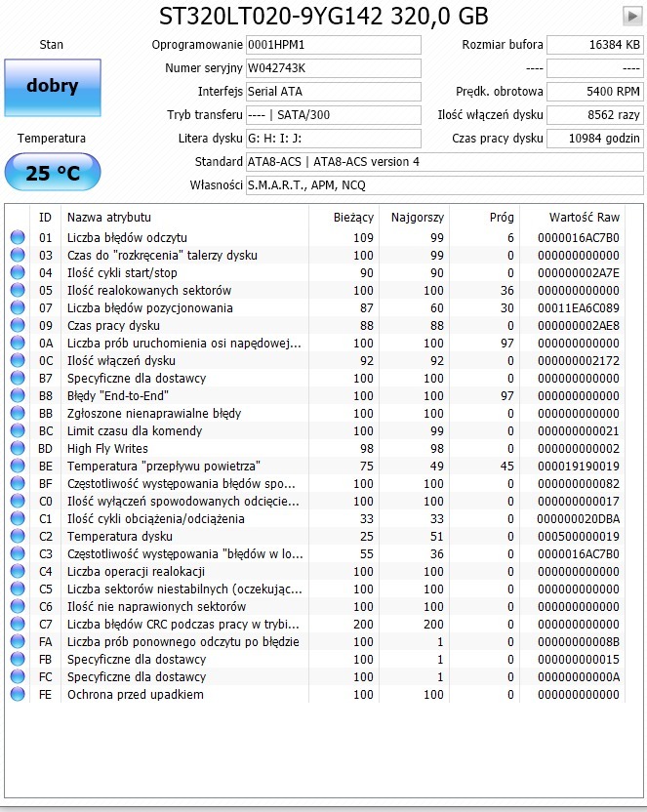Click status orb for attribute 0C
This screenshot has height=812, width=647.
click(18, 361)
